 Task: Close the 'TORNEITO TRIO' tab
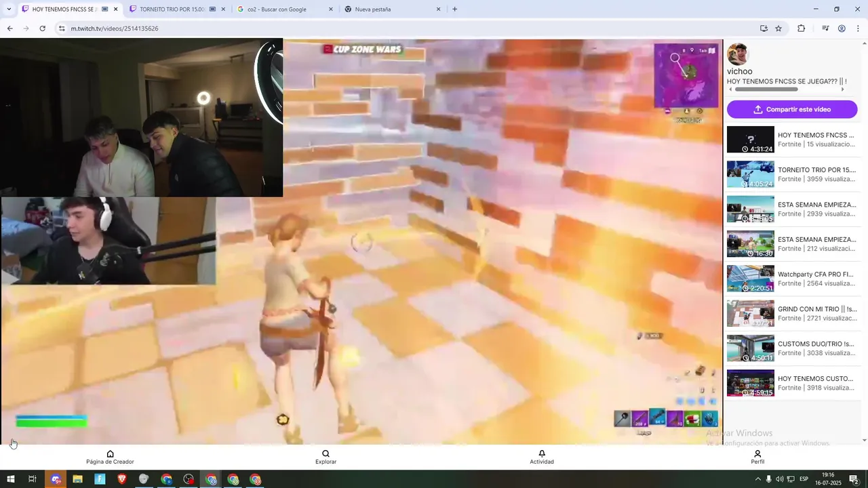point(223,9)
